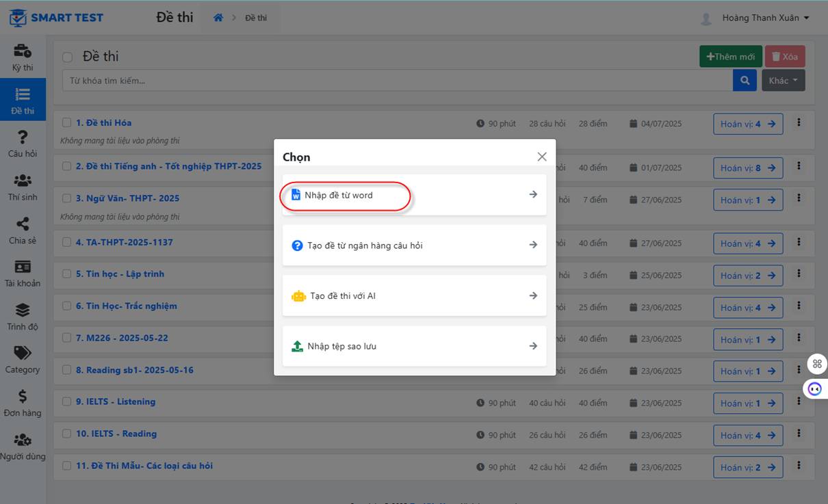The image size is (828, 504).
Task: Check the Ngữ Văn- THPT- 2025 checkbox
Action: click(x=66, y=198)
